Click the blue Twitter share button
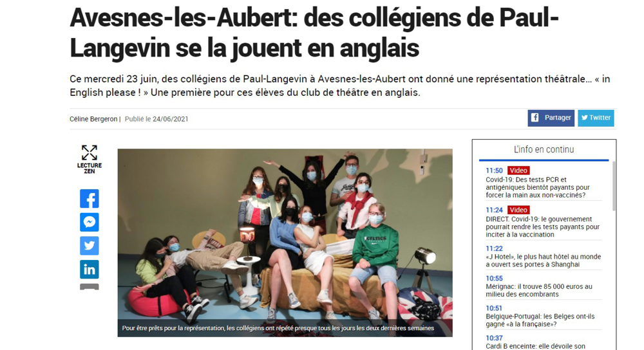 pos(596,118)
